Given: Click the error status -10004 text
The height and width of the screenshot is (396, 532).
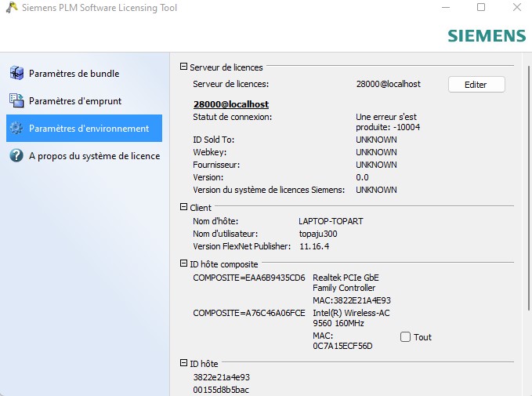Looking at the screenshot, I should (388, 122).
